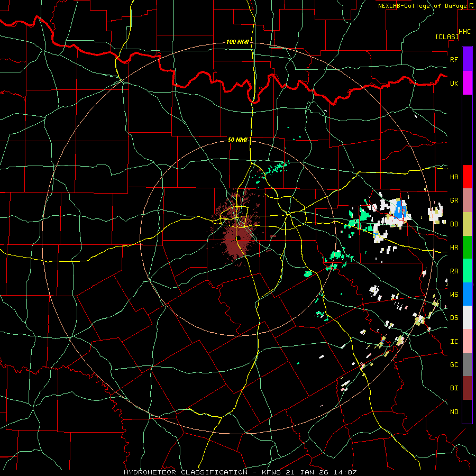This screenshot has height=476, width=476.
Task: Click the BI brown legend swatch
Action: [x=467, y=388]
